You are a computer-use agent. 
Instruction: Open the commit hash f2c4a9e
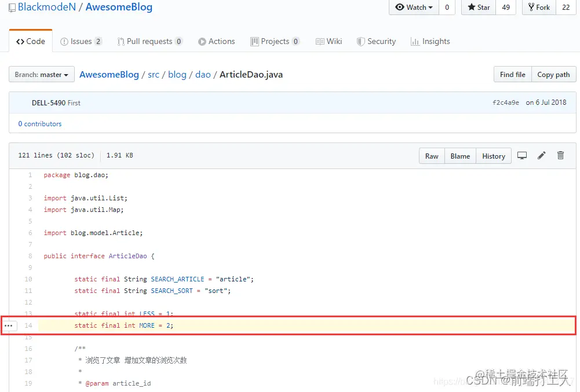[506, 102]
